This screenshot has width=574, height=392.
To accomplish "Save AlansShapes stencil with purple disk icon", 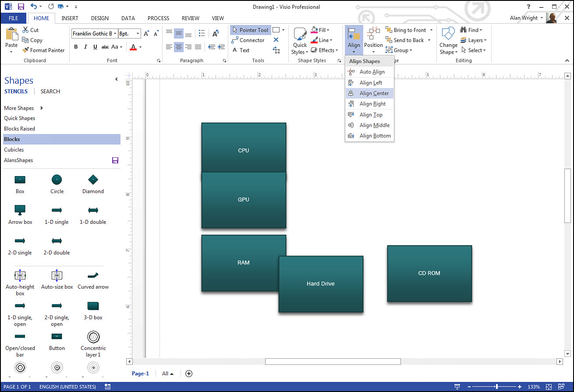I will [x=115, y=160].
